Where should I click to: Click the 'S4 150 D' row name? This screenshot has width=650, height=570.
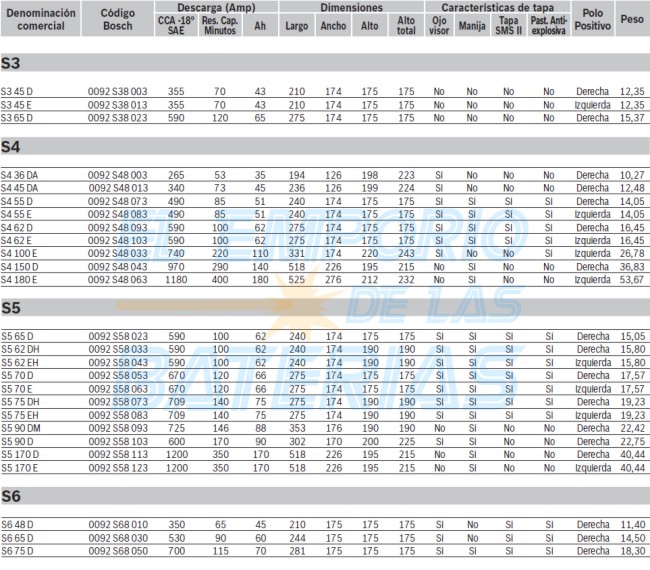pos(19,267)
